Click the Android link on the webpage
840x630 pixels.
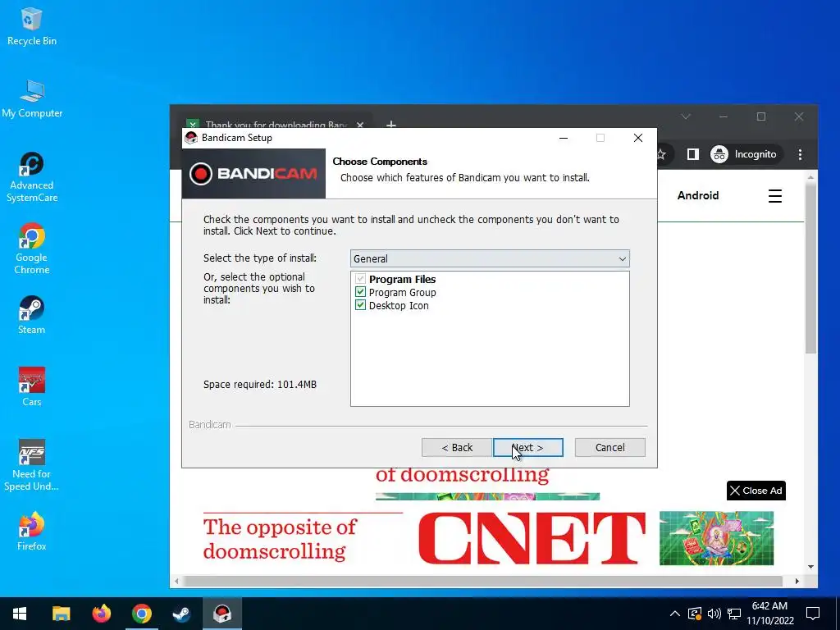(697, 195)
